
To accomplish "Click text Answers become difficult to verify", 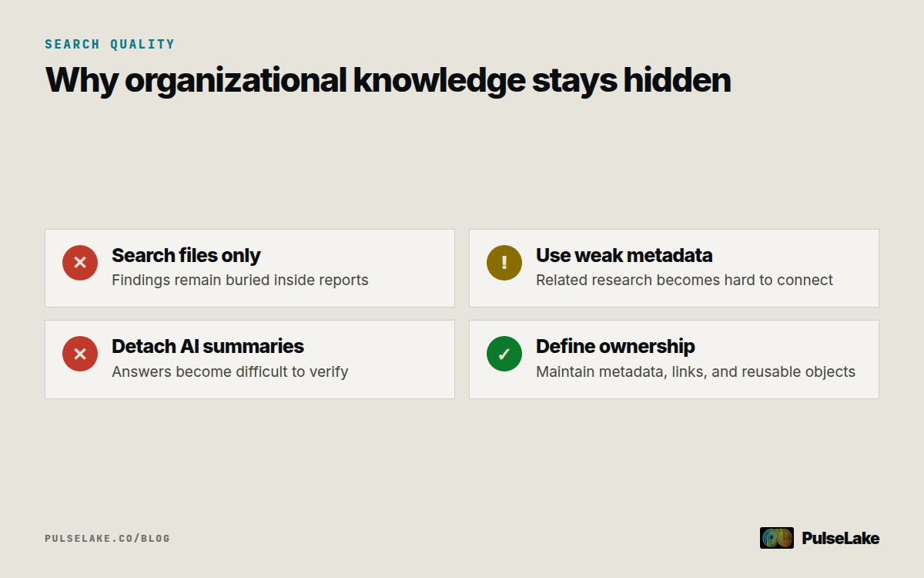I will coord(230,371).
